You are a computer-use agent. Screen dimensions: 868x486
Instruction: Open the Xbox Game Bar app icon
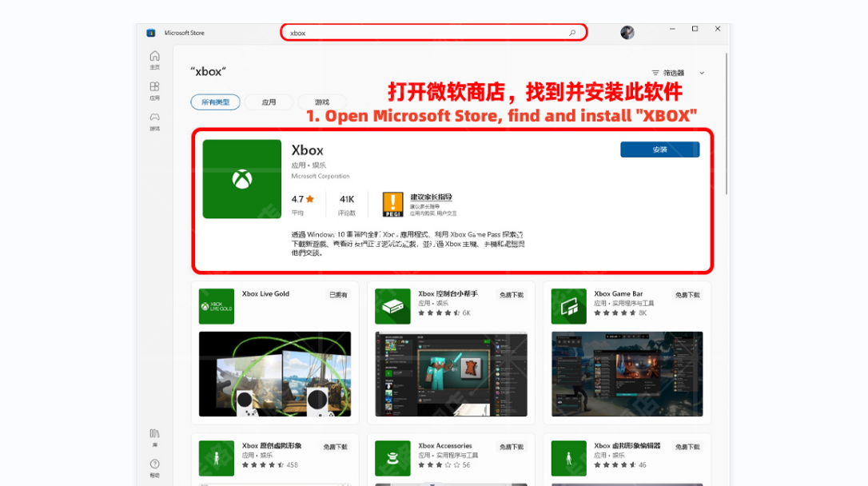tap(568, 306)
